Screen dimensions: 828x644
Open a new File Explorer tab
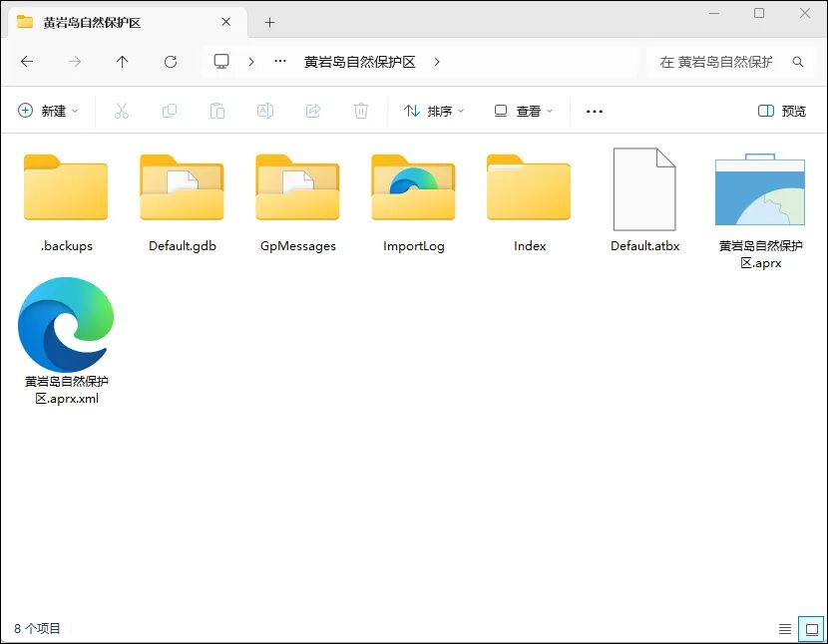click(269, 21)
